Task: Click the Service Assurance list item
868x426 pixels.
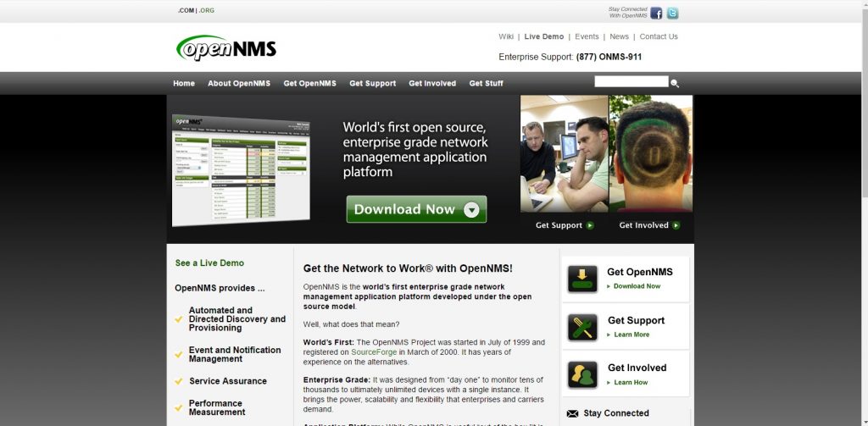Action: pyautogui.click(x=228, y=381)
